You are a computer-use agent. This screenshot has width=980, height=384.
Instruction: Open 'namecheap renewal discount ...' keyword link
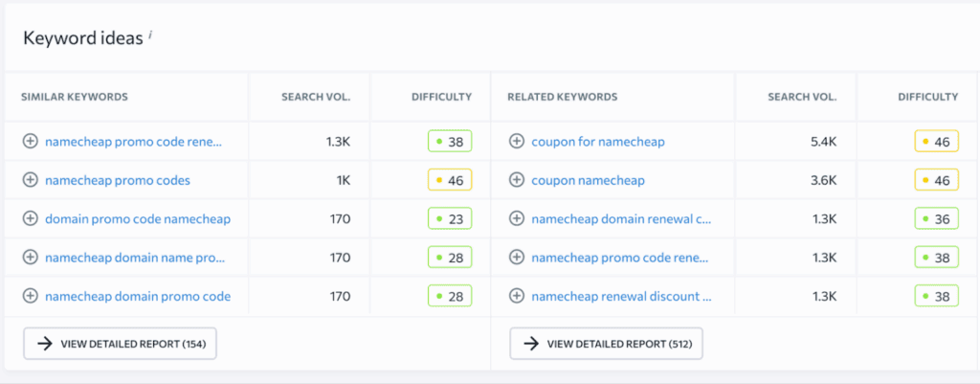pyautogui.click(x=621, y=297)
